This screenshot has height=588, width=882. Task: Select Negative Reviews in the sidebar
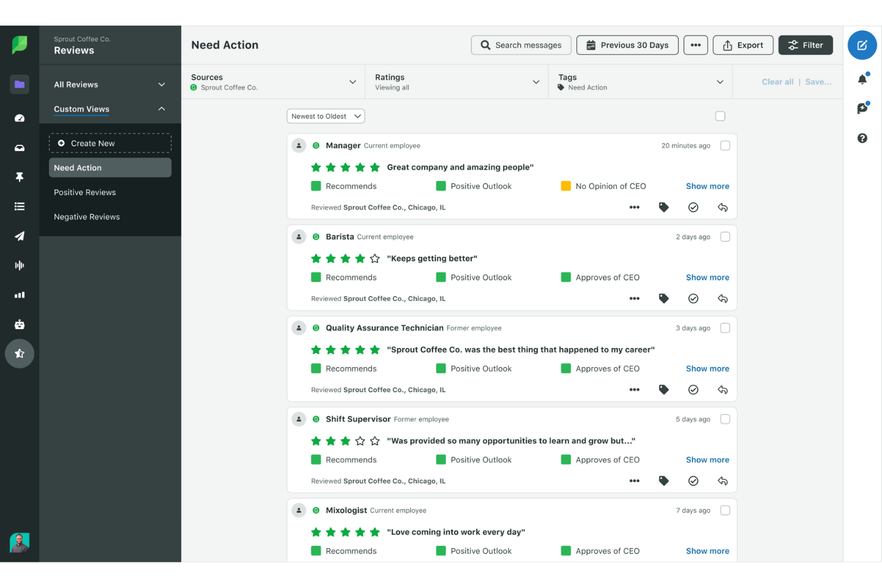[x=86, y=216]
